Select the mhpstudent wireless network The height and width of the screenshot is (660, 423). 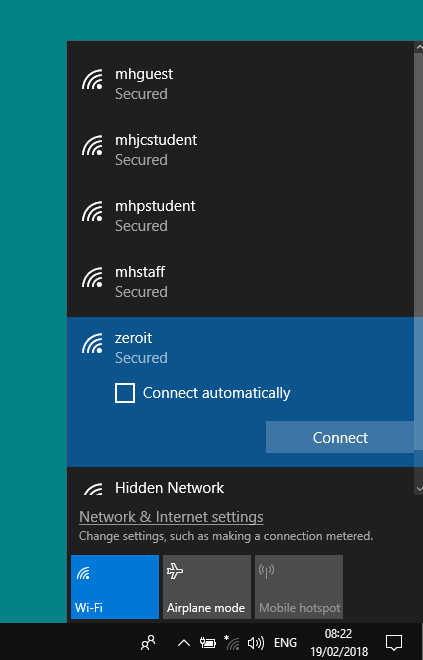(x=240, y=216)
